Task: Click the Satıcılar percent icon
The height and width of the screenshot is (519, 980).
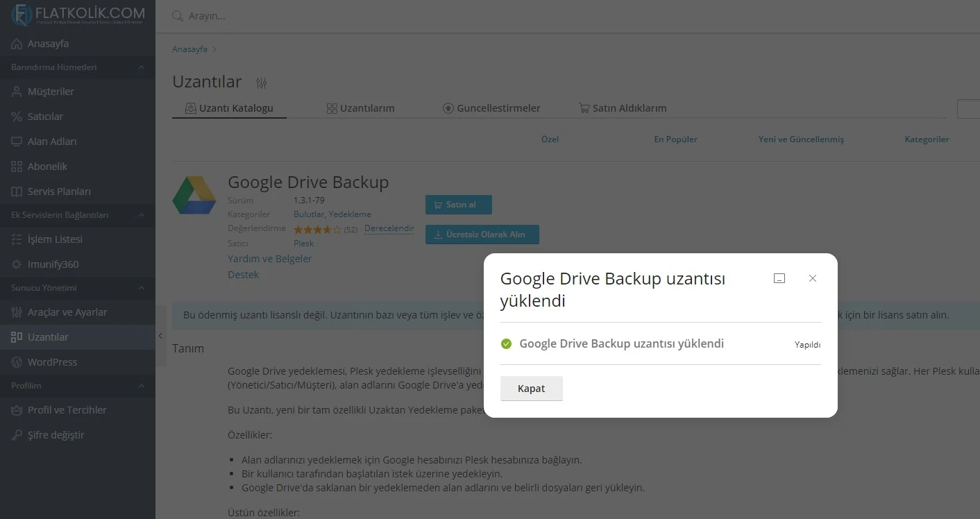Action: [x=15, y=116]
